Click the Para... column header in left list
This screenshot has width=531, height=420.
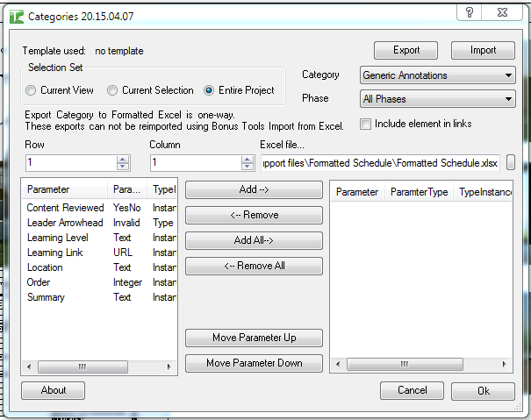pos(127,189)
